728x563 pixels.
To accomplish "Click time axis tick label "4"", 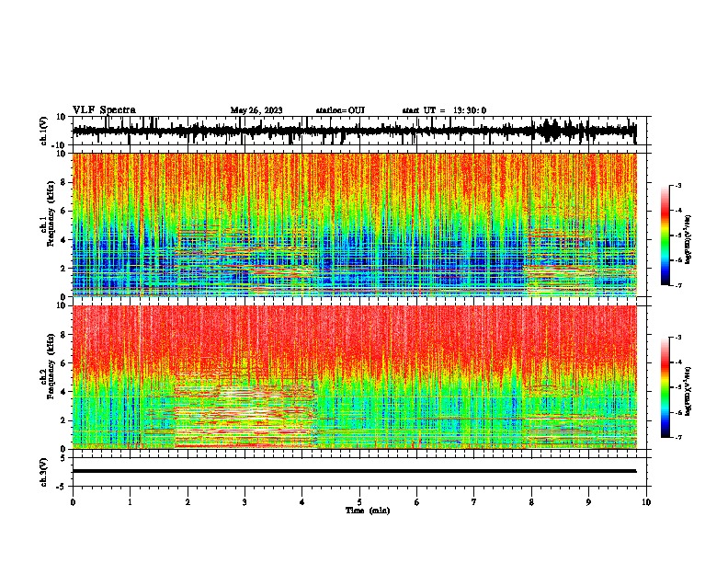I will (x=302, y=502).
